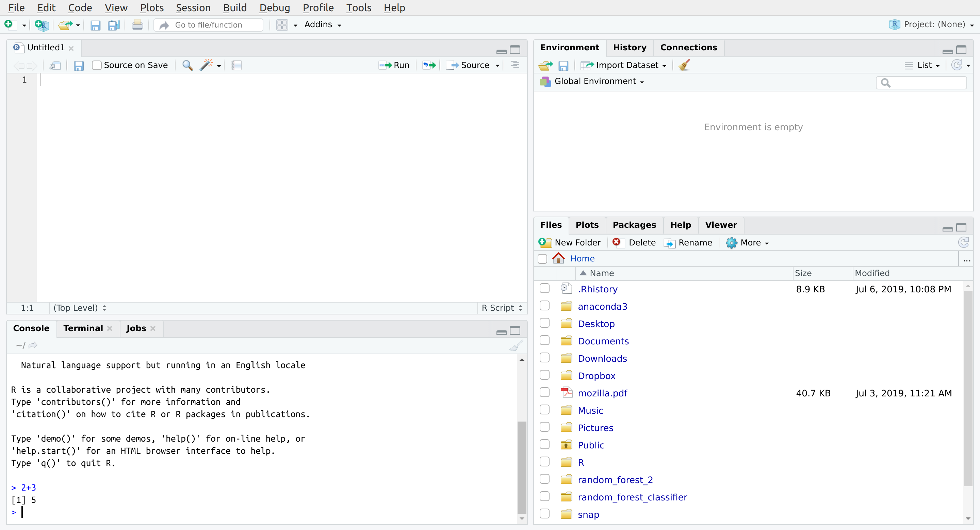Open the R Script file type selector
Image resolution: width=980 pixels, height=530 pixels.
[502, 308]
